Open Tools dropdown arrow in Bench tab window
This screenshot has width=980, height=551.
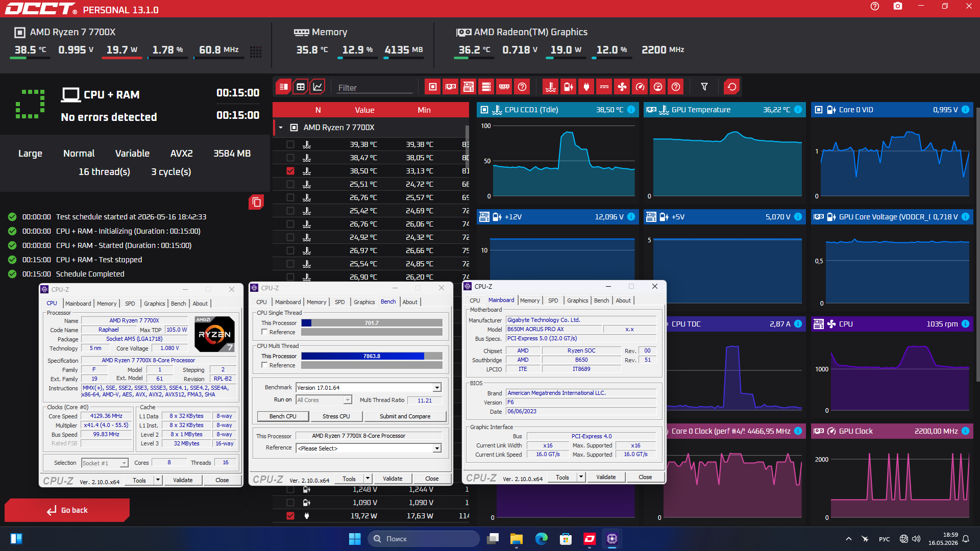pyautogui.click(x=368, y=479)
